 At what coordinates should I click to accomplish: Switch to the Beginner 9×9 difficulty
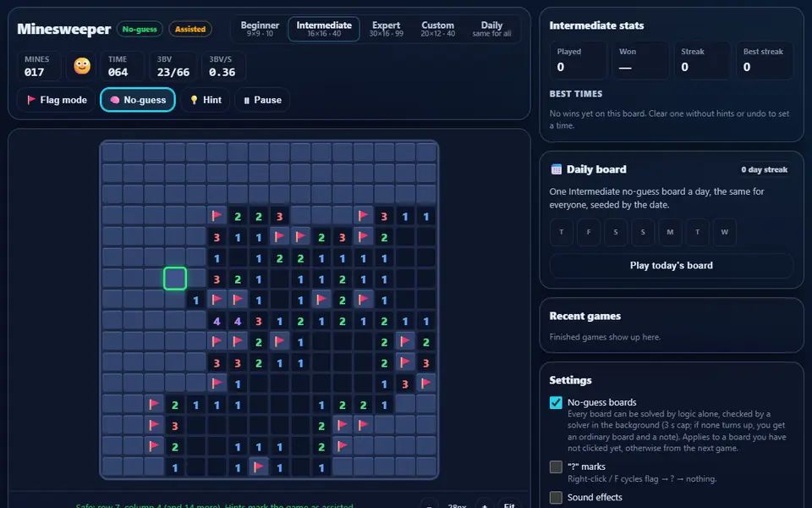pos(260,29)
